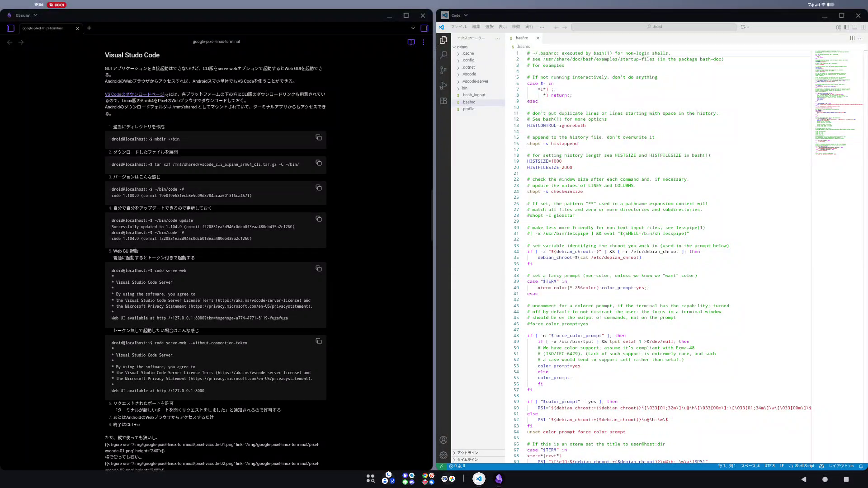Viewport: 868px width, 488px height.
Task: Open the ファイル menu
Action: coord(458,27)
